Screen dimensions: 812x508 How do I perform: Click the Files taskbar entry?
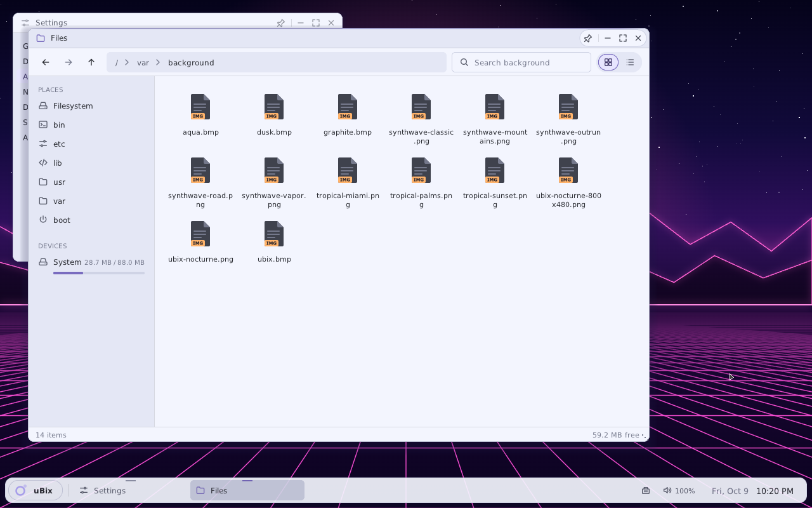pos(247,490)
